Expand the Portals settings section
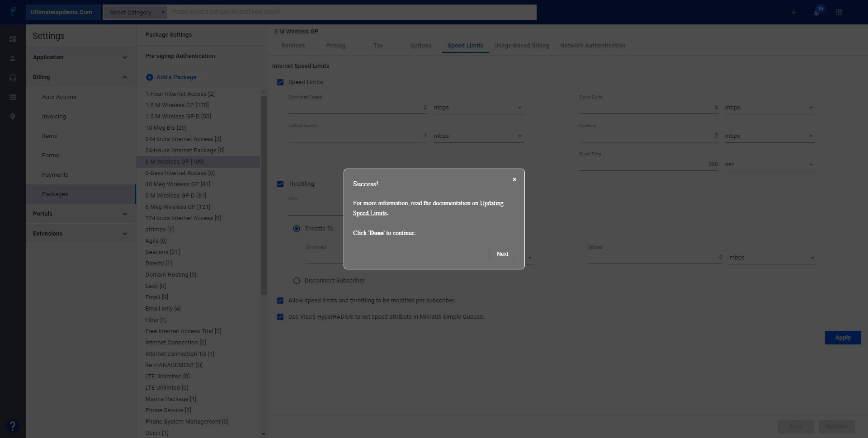Screen dimensions: 868x438 pyautogui.click(x=80, y=214)
